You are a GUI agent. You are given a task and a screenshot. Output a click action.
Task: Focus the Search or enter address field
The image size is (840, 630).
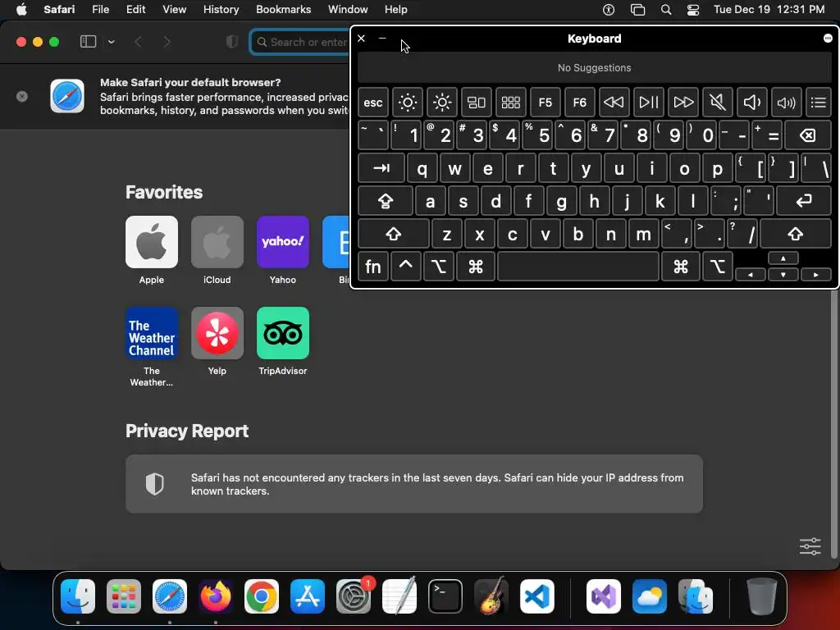point(300,42)
